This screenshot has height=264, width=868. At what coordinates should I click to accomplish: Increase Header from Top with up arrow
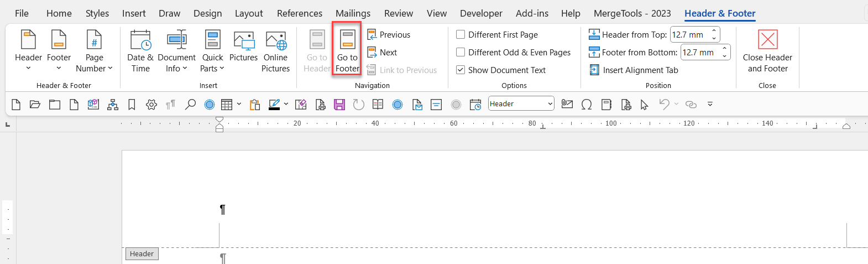click(714, 30)
